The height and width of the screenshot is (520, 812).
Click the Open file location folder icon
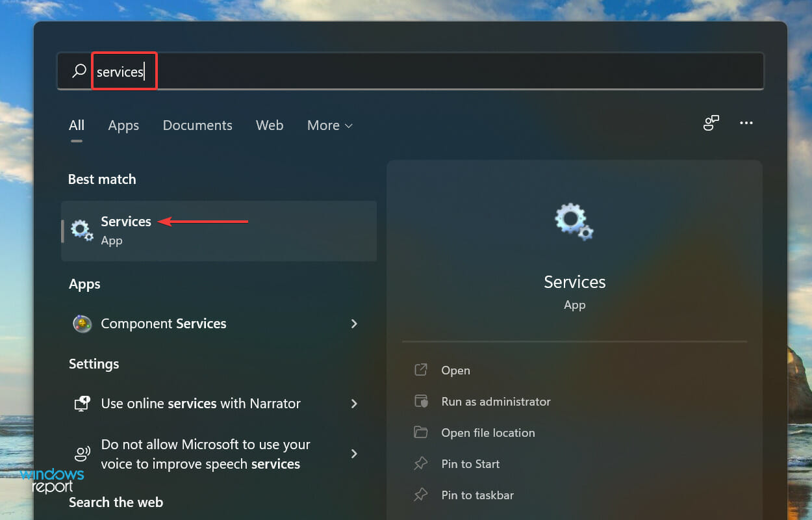pyautogui.click(x=421, y=432)
